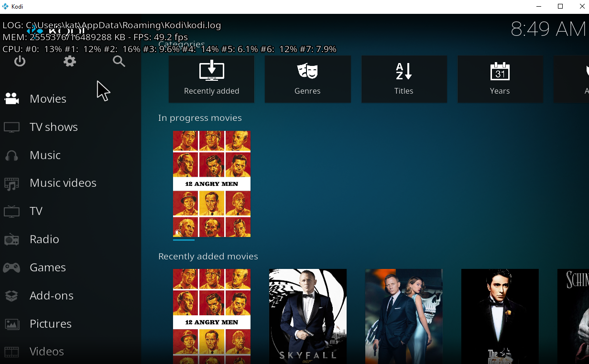
Task: Select the Add-ons box icon
Action: point(11,296)
